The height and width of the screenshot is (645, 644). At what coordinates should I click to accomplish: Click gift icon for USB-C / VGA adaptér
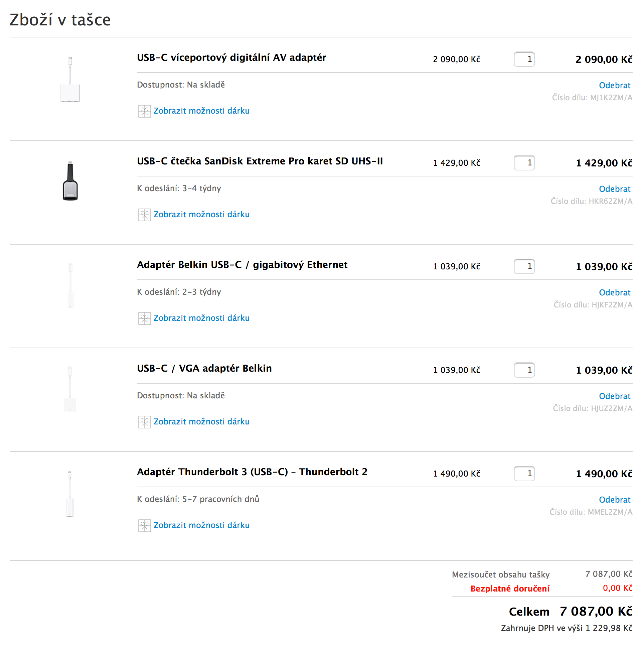click(144, 422)
